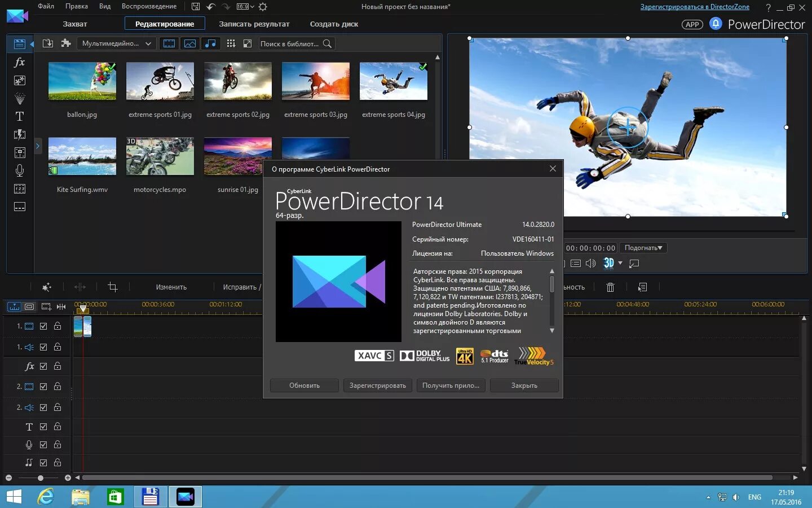This screenshot has height=508, width=812.
Task: Uncheck the audio track 1 enable checkbox
Action: [43, 347]
